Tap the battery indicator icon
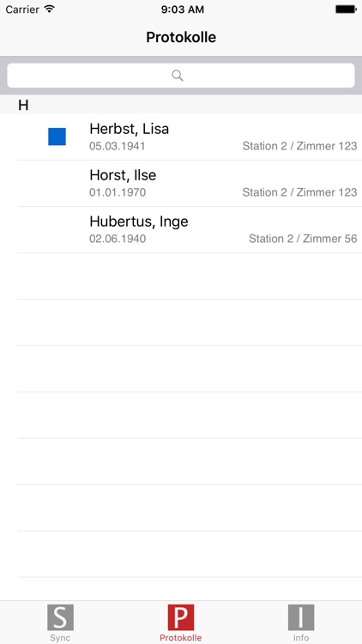Image resolution: width=362 pixels, height=644 pixels. (x=346, y=9)
